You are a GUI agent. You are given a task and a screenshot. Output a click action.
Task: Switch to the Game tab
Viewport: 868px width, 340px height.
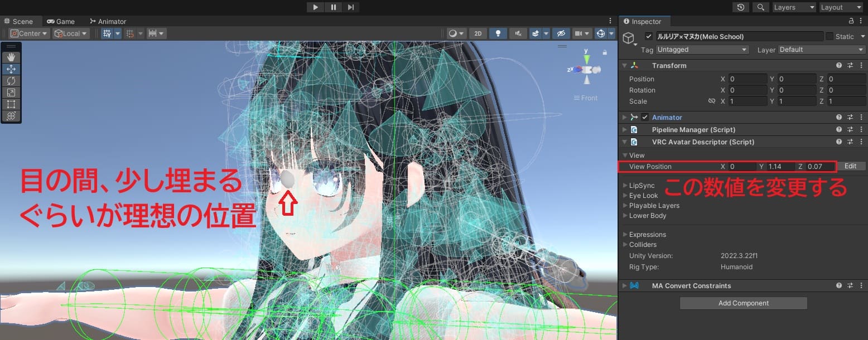point(61,21)
